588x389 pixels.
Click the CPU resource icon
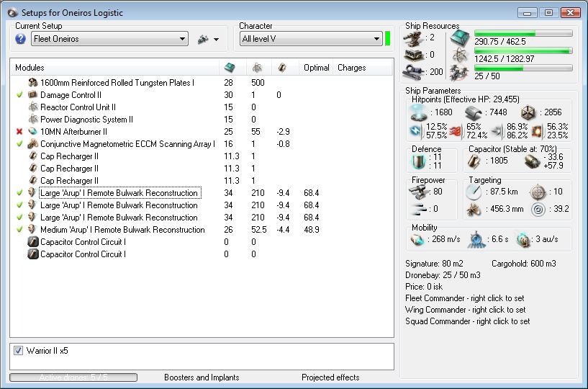(x=460, y=37)
